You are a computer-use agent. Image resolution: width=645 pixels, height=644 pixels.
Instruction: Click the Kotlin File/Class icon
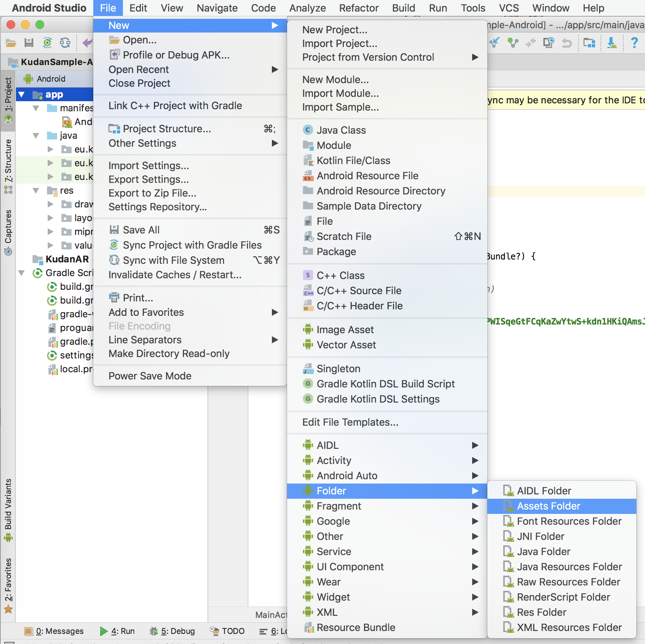[308, 160]
